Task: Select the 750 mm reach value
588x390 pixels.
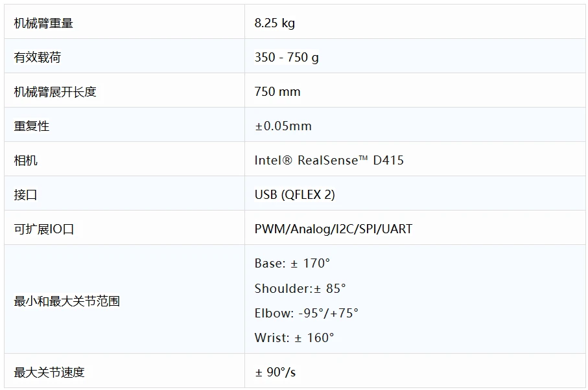Action: coord(277,92)
